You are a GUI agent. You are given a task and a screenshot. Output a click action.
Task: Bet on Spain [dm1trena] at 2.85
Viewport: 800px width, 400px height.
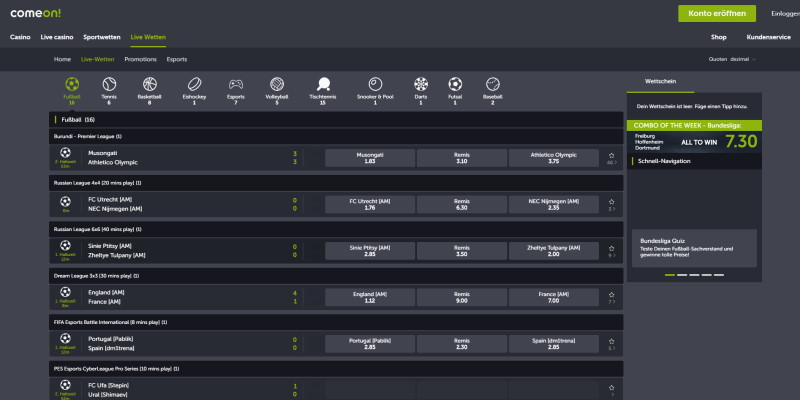pos(554,343)
